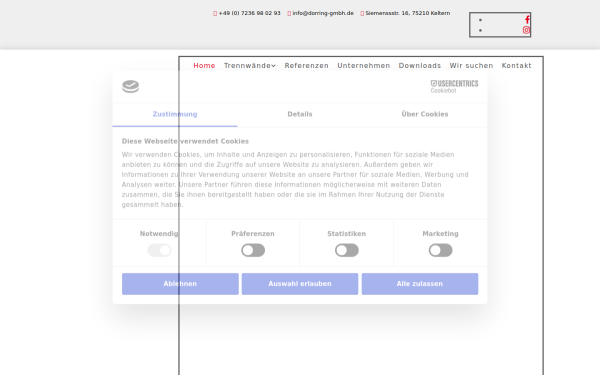Open the Kontakt menu item

click(517, 66)
